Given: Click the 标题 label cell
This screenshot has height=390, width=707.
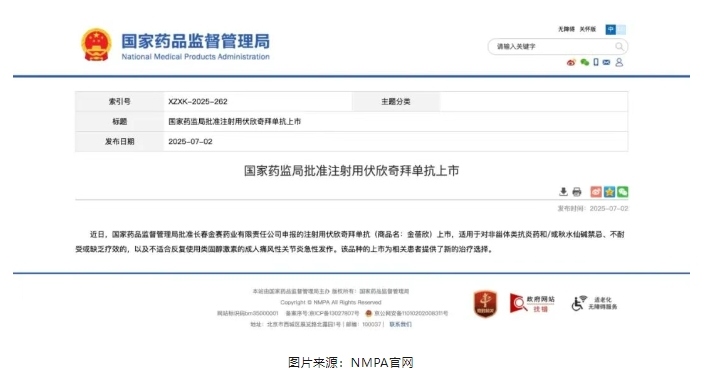Looking at the screenshot, I should [119, 122].
